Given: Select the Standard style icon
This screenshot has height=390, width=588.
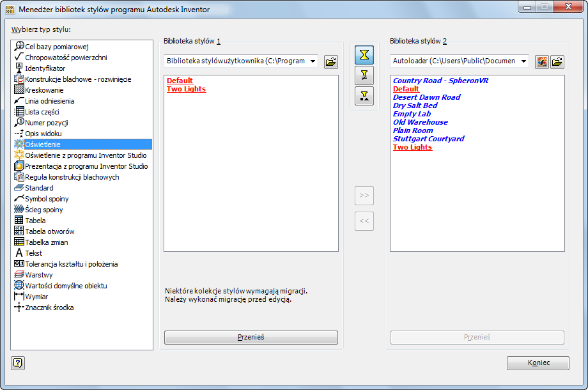Looking at the screenshot, I should (x=19, y=187).
